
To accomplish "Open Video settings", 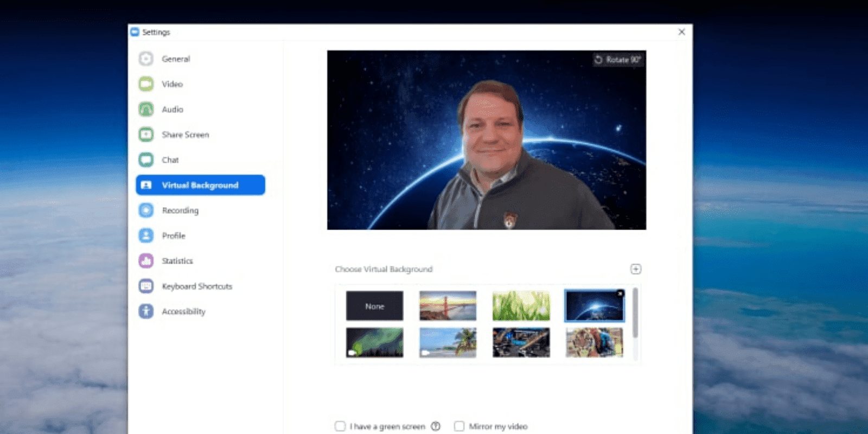I will (x=172, y=84).
